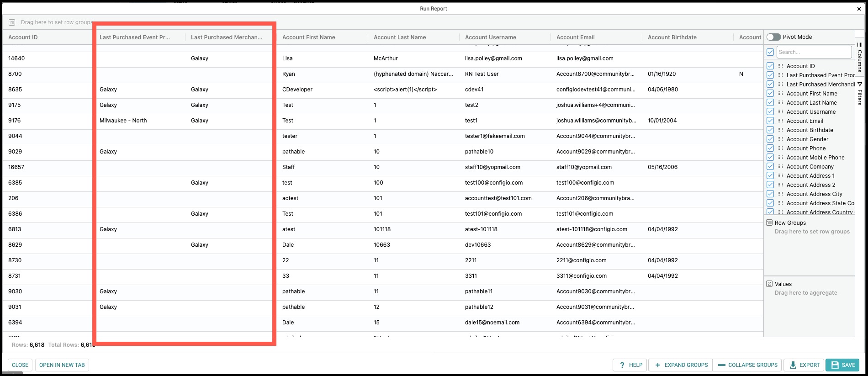
Task: Select the 'Milwaukee - North' cell
Action: pyautogui.click(x=123, y=121)
